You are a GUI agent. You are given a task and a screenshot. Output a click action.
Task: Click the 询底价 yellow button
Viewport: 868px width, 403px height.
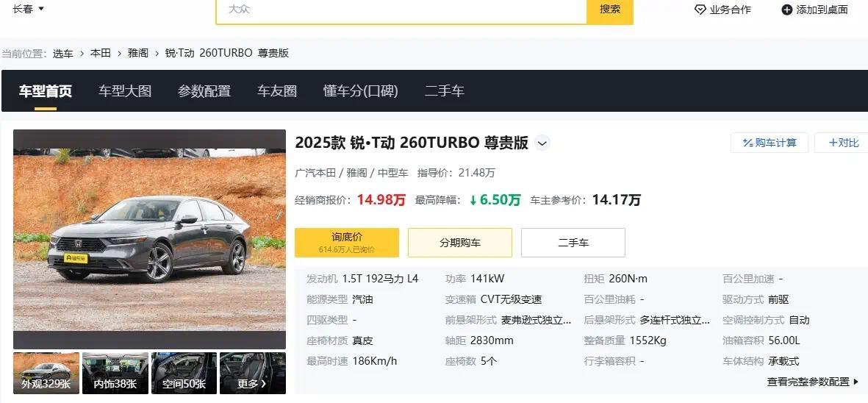click(346, 243)
